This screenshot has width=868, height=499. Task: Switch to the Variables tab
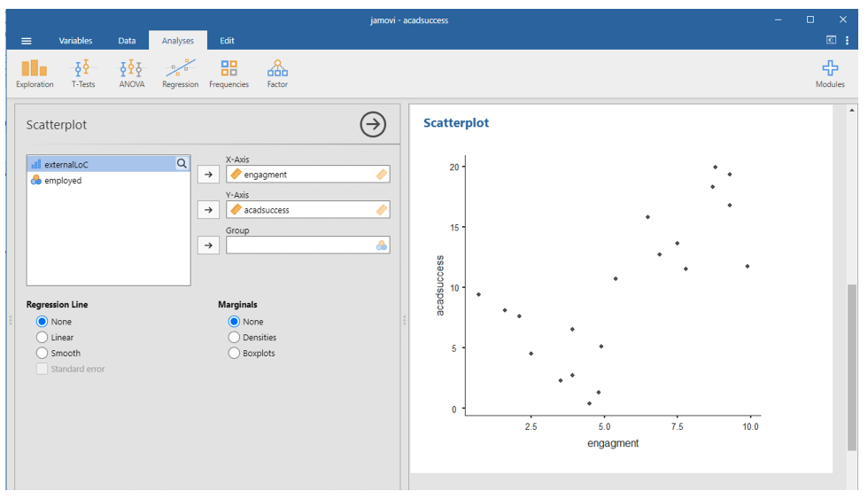75,41
